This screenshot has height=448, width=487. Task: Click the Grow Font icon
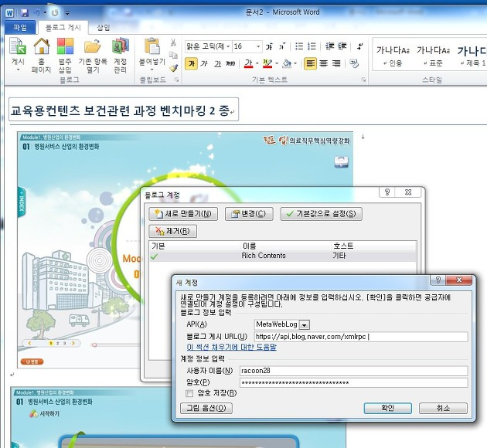[x=269, y=46]
